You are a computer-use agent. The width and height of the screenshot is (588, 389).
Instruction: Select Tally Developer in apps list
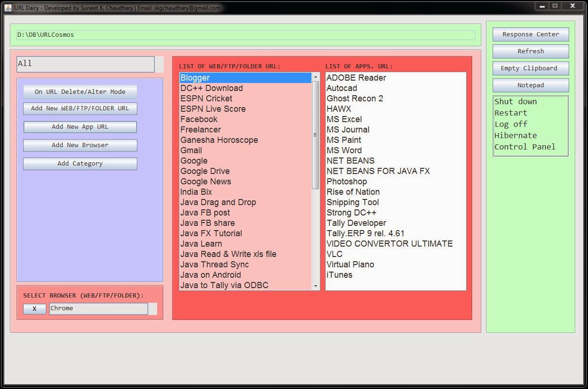(395, 223)
